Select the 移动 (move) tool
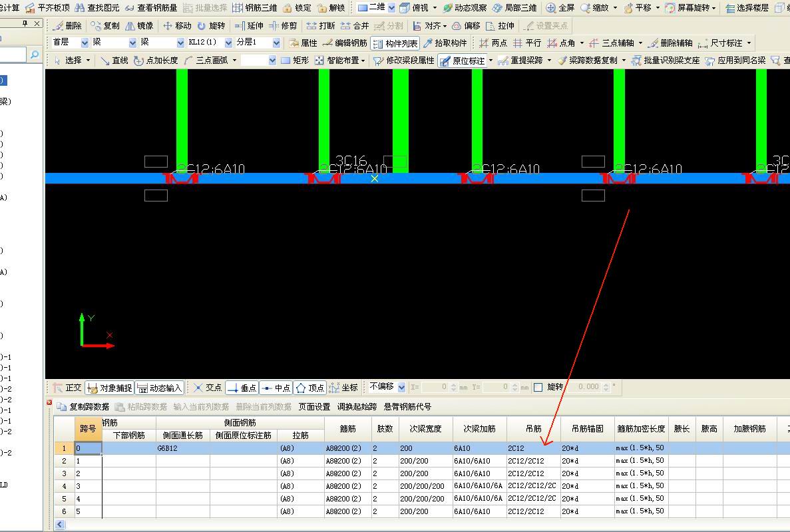790x532 pixels. pos(177,26)
